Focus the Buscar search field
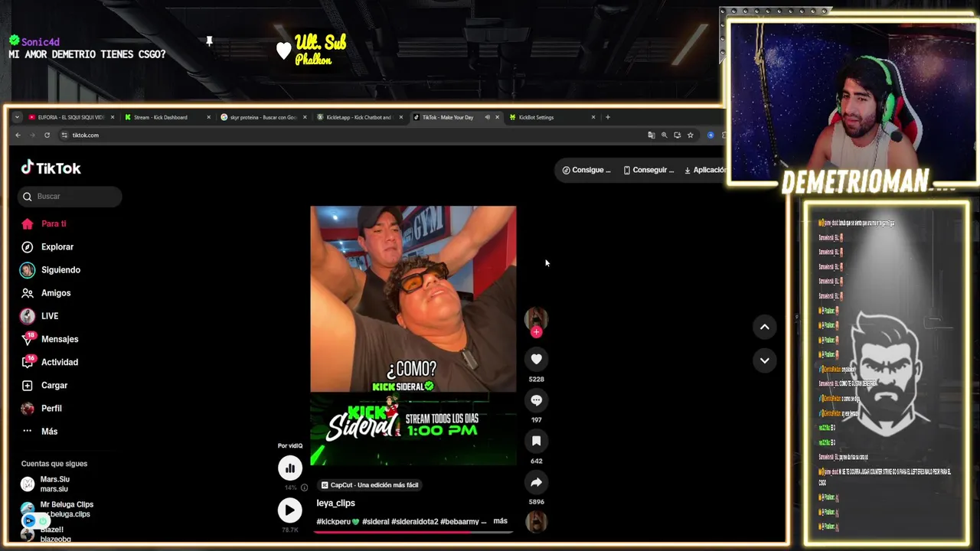 click(70, 197)
